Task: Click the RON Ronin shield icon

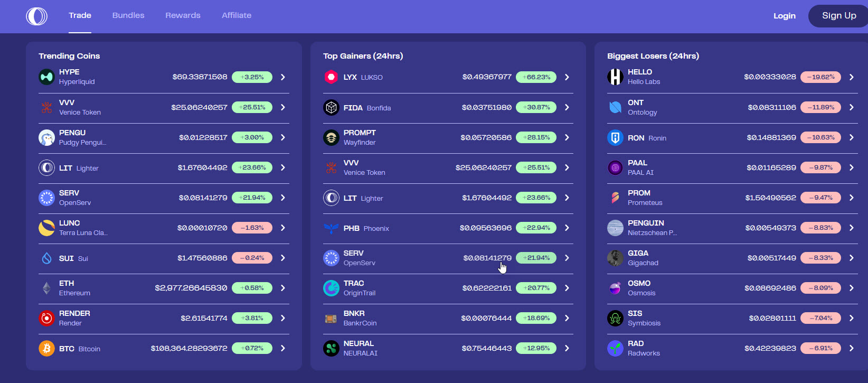Action: point(615,138)
